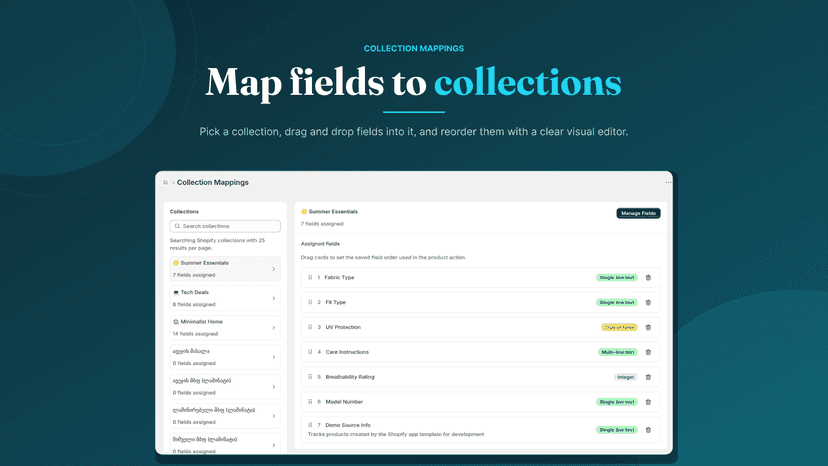Click the Minimalist Home house icon
Viewport: 828px width, 466px height.
(x=176, y=322)
